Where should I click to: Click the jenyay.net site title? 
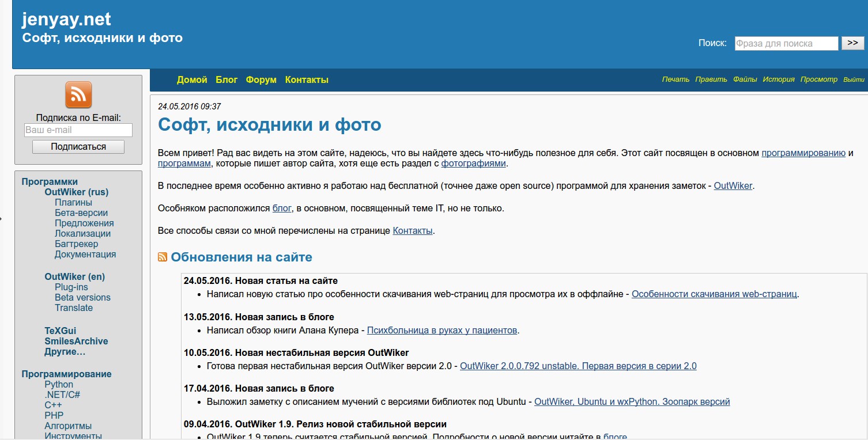coord(66,20)
